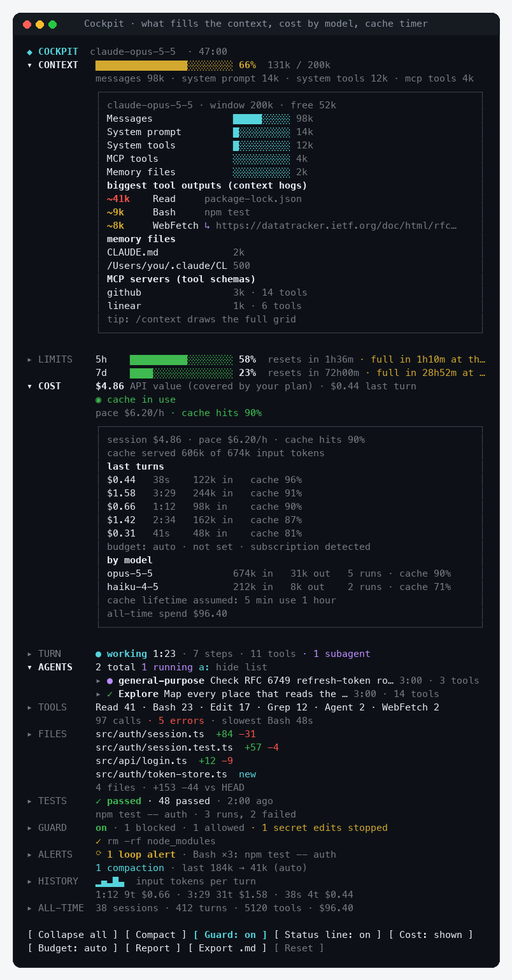Open file src/auth/token-store.ts
The image size is (512, 980).
(x=161, y=774)
